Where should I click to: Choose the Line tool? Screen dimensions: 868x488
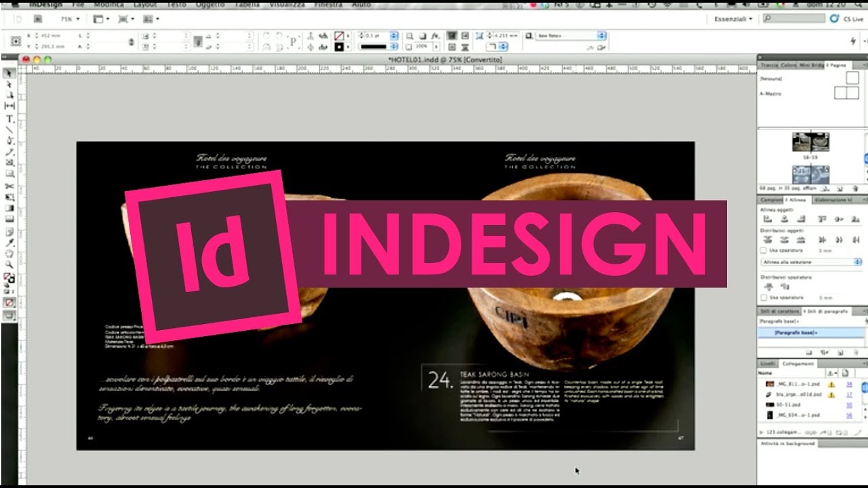[x=9, y=129]
